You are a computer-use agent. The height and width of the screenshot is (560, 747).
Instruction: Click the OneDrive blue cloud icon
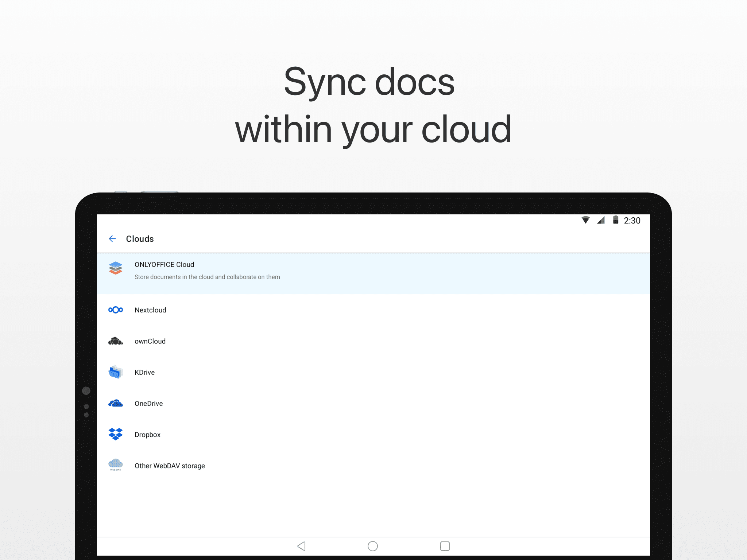(116, 404)
